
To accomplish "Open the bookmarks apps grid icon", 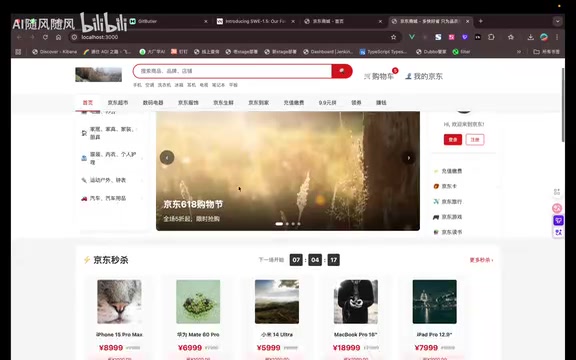I will pos(18,52).
